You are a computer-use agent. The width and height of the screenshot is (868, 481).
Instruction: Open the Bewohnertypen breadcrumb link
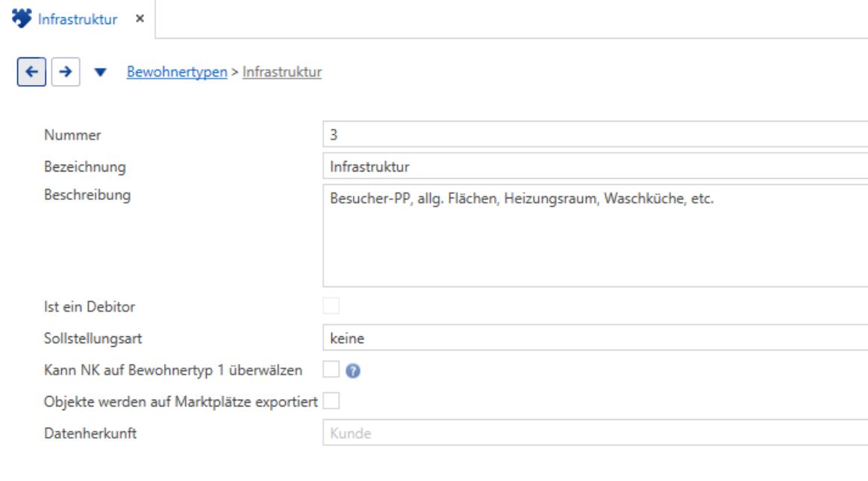[x=177, y=72]
